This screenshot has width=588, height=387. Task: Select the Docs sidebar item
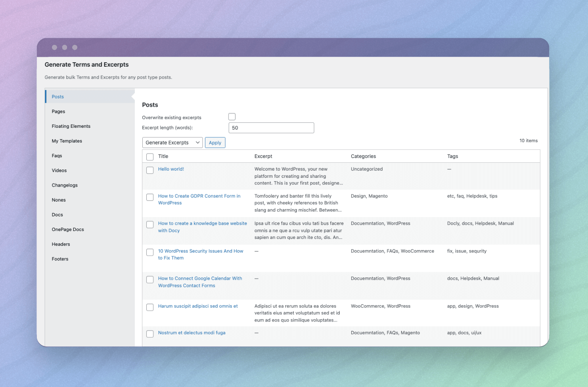[x=57, y=214]
